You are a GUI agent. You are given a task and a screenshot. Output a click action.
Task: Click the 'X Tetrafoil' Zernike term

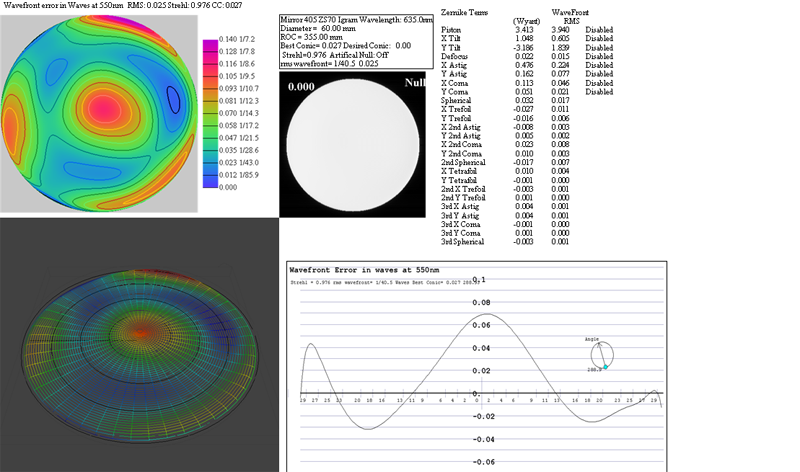(459, 171)
